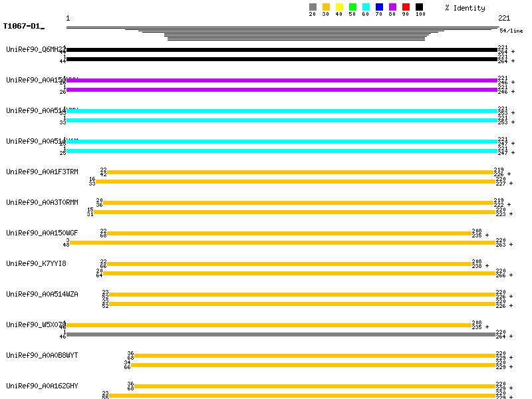Viewport: 532px width, 399px height.
Task: Click the UniRef90_A0A0B8WYT label
Action: coord(42,356)
